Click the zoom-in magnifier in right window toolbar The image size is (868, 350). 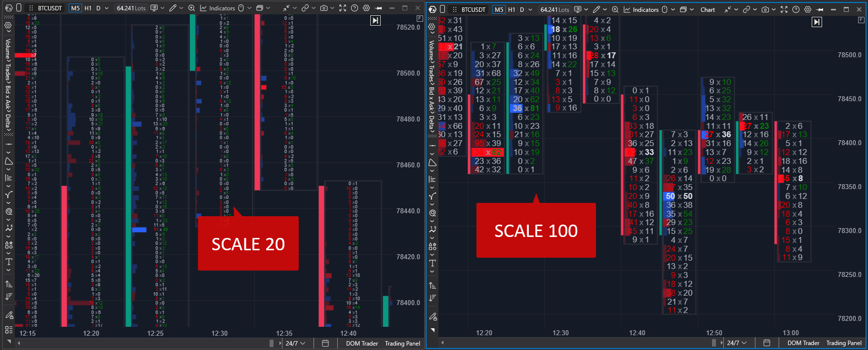[x=615, y=9]
